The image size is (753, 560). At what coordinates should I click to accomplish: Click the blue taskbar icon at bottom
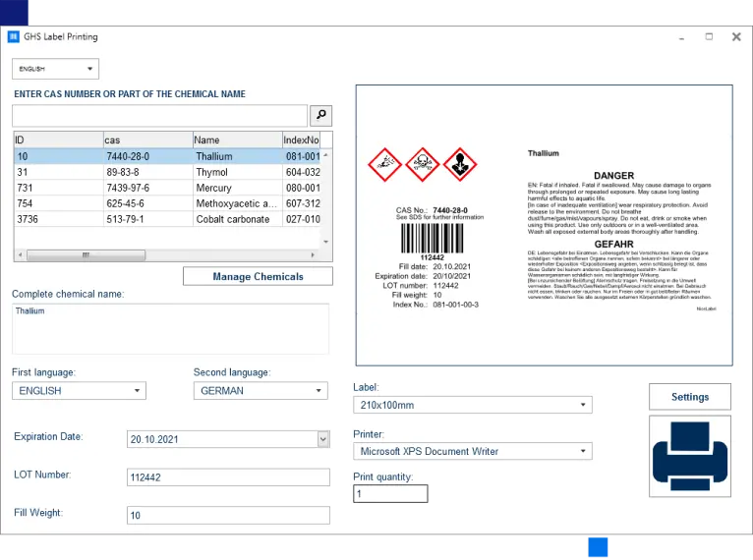(x=598, y=547)
